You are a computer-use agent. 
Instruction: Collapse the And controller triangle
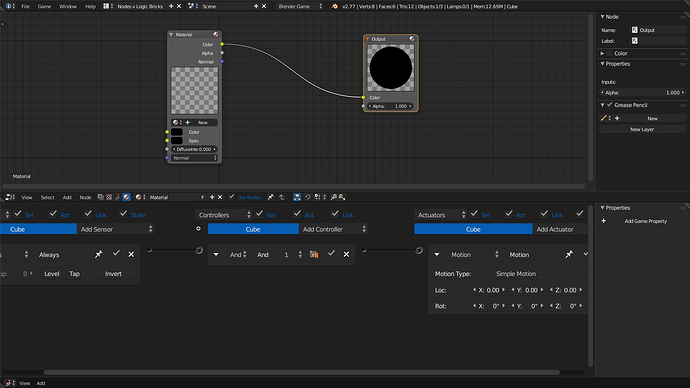pos(216,254)
